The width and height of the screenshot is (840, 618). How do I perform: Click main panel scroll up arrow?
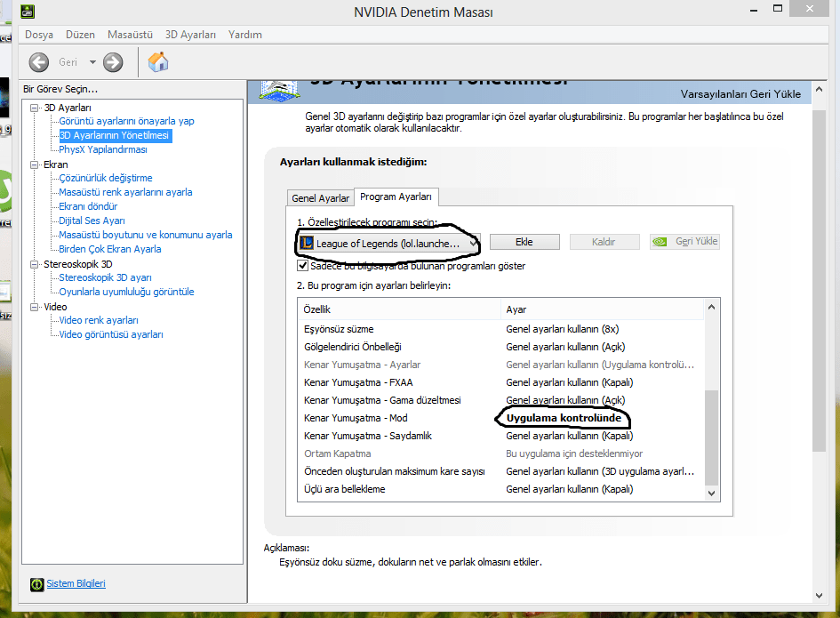pos(819,90)
